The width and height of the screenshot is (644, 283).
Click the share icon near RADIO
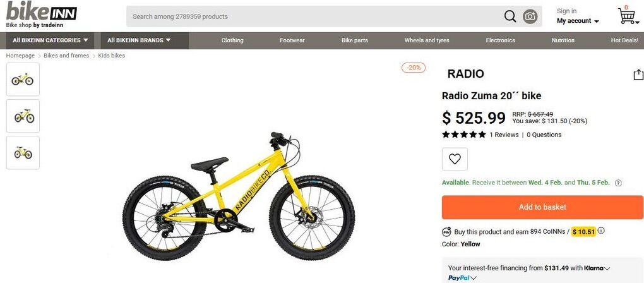coord(638,75)
